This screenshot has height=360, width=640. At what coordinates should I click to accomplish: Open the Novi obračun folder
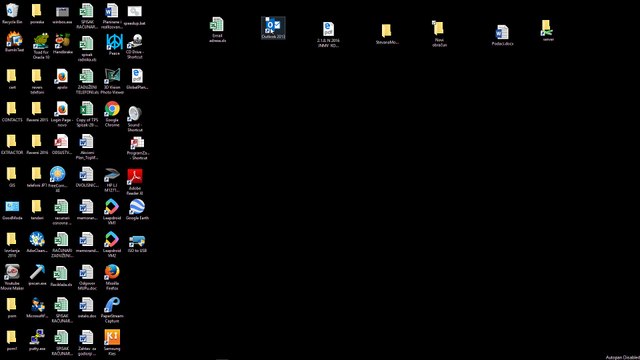coord(439,34)
